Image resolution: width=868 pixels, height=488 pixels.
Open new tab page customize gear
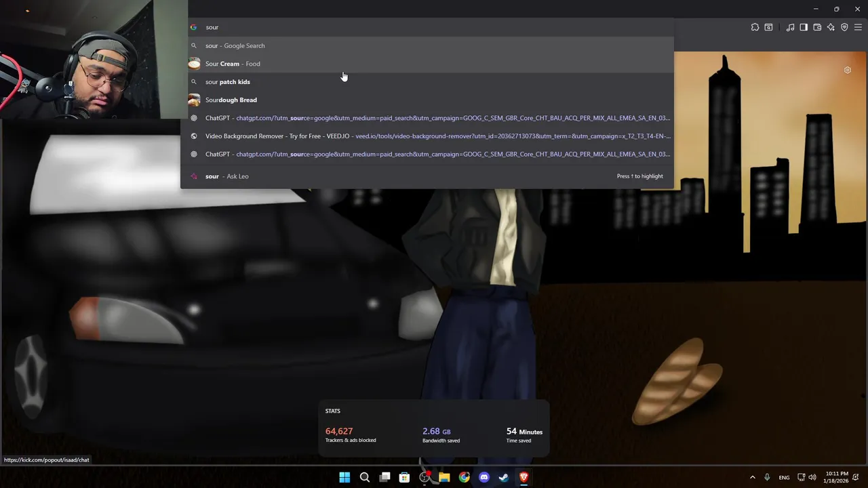pyautogui.click(x=847, y=70)
